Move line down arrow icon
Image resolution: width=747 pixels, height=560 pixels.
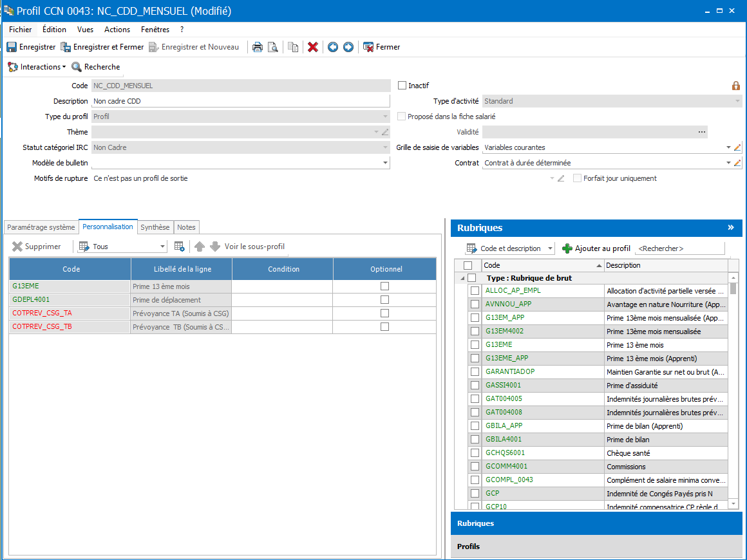215,247
